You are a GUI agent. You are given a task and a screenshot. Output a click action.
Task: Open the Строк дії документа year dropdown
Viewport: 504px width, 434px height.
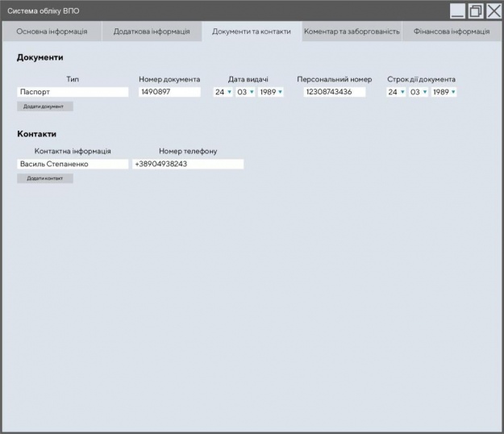click(x=444, y=92)
